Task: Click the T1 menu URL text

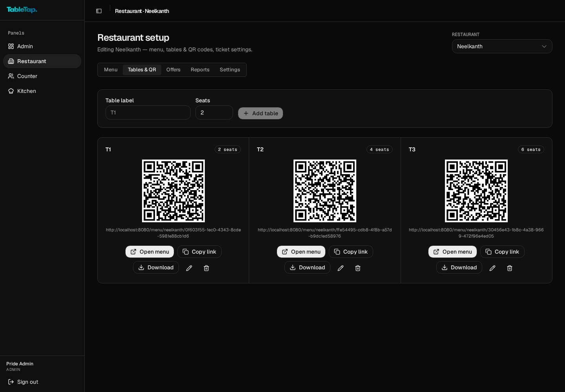Action: [x=173, y=233]
